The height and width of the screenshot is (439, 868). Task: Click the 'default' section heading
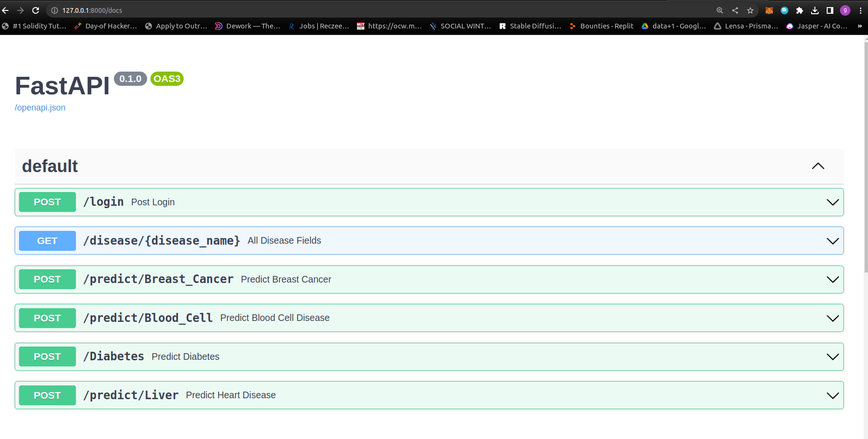[x=50, y=166]
